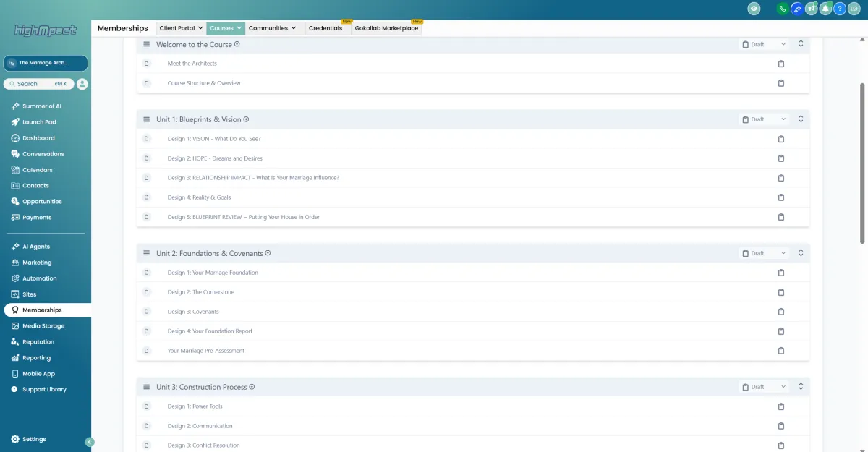Collapse the Unit 2 section with the up-down arrows
Screen dimensions: 868x452
coord(801,253)
